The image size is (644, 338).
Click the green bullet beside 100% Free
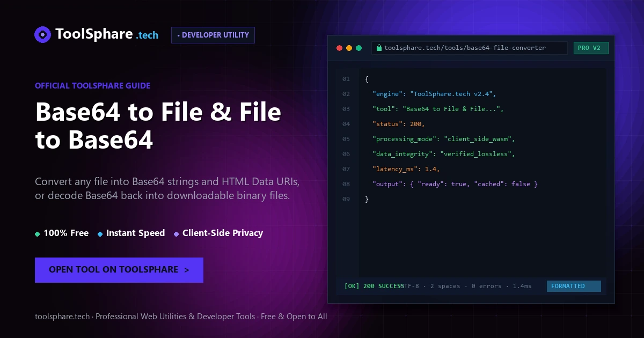pyautogui.click(x=38, y=234)
